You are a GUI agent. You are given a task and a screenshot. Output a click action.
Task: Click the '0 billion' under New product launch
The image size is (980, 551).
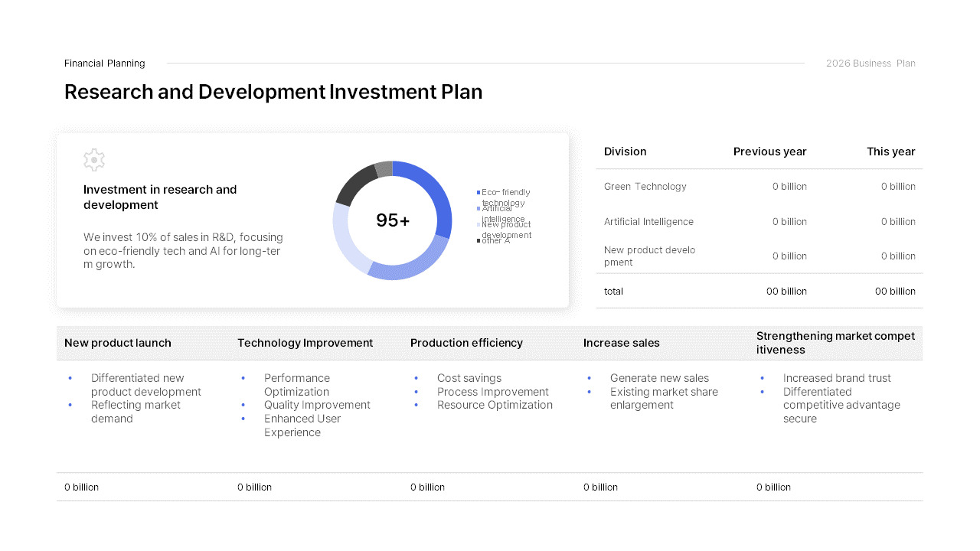(x=81, y=487)
